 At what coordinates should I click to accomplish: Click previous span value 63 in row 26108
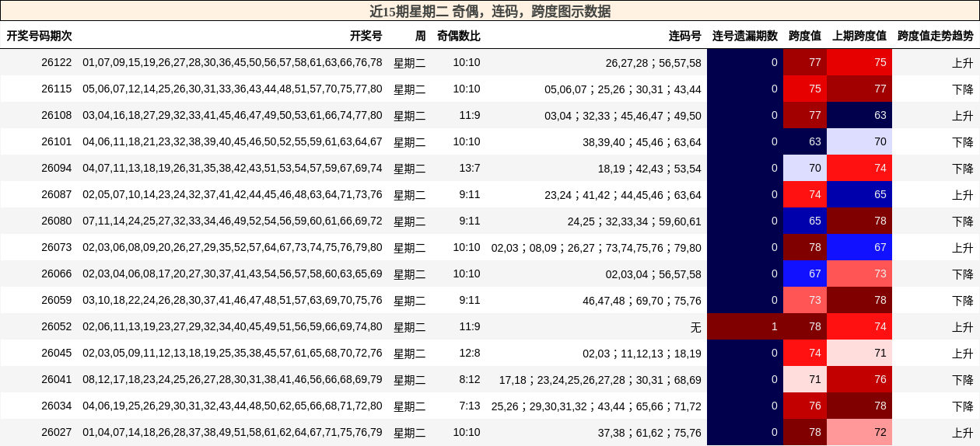859,115
